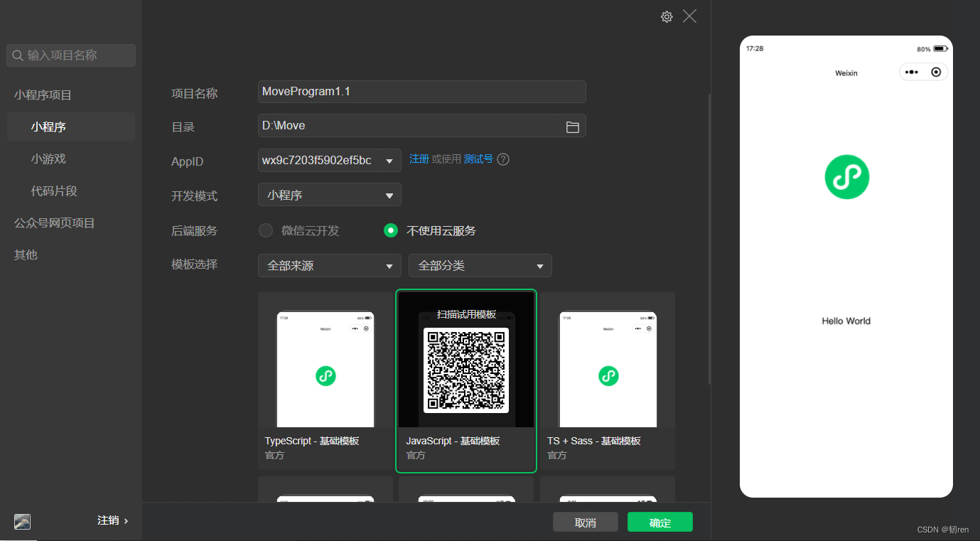Click the search magnifier icon in sidebar
This screenshot has width=980, height=541.
click(x=18, y=55)
